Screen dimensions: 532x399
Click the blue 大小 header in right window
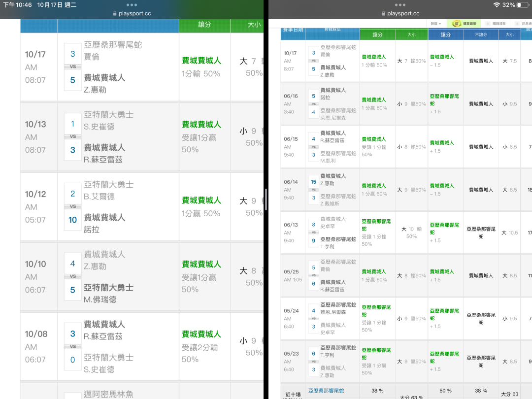[509, 34]
